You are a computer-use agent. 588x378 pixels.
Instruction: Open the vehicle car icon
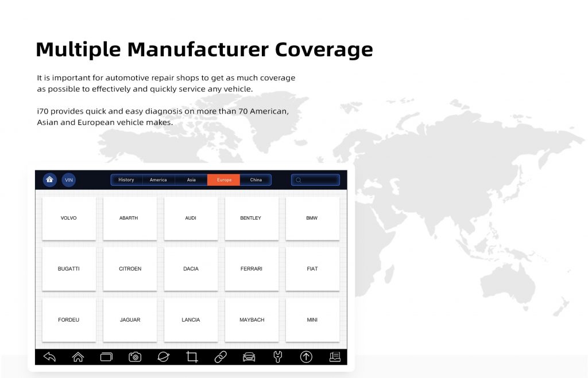pos(249,357)
